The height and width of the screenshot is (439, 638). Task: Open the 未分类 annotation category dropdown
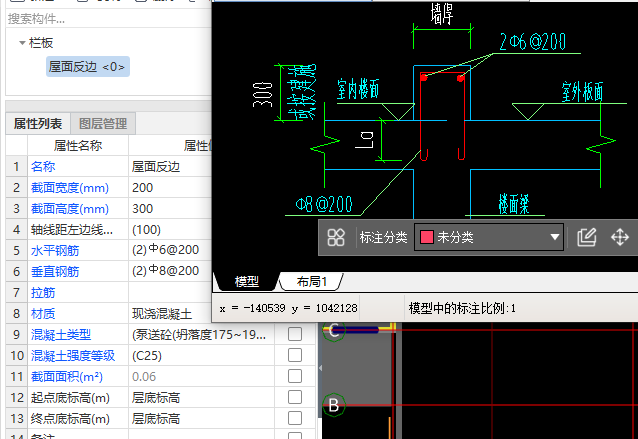click(489, 237)
